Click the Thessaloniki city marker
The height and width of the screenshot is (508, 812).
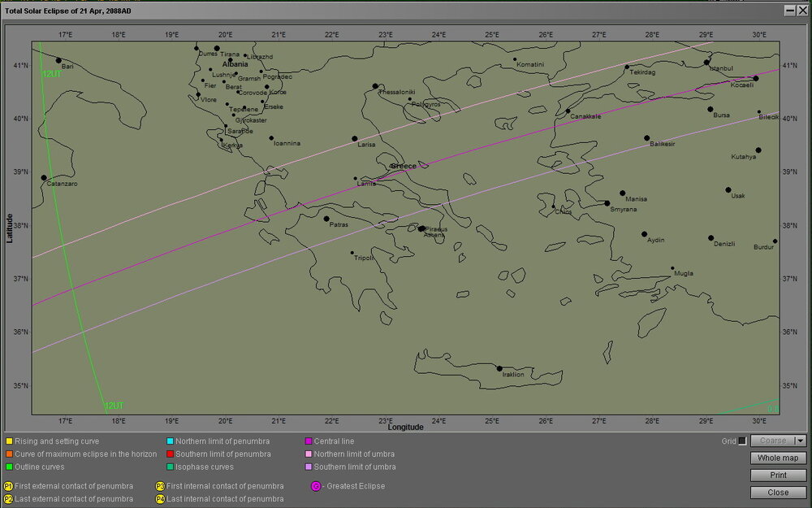(x=375, y=86)
